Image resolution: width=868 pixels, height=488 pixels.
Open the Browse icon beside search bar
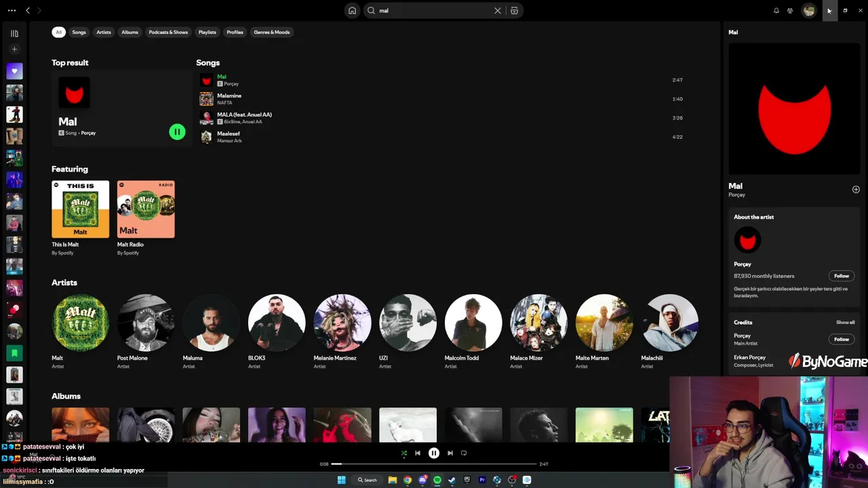tap(514, 10)
